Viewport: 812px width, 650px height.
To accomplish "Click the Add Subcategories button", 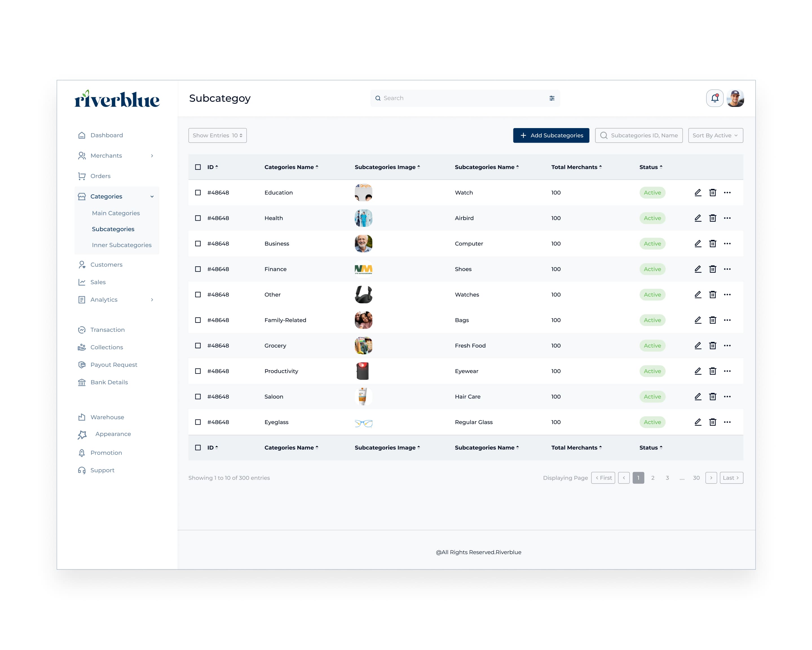I will 551,136.
